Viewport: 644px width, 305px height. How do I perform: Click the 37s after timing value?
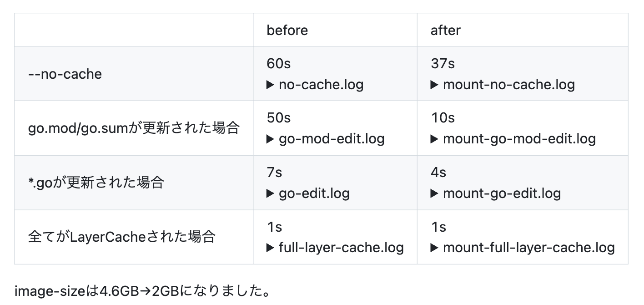(x=443, y=63)
